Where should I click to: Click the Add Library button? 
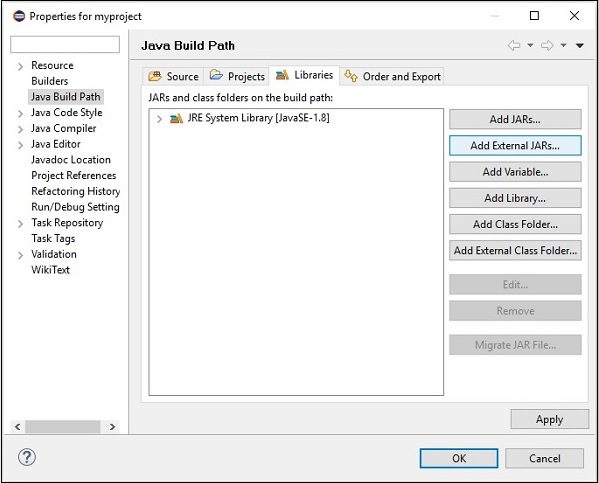tap(515, 198)
